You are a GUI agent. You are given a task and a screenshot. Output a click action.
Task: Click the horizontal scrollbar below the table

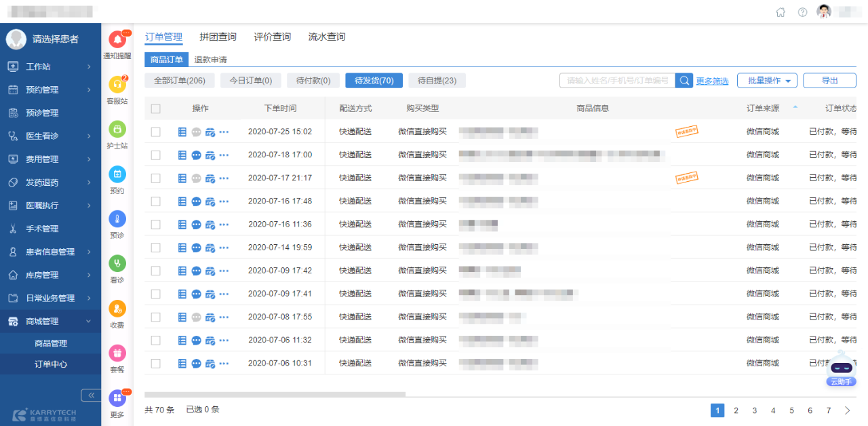click(x=275, y=394)
